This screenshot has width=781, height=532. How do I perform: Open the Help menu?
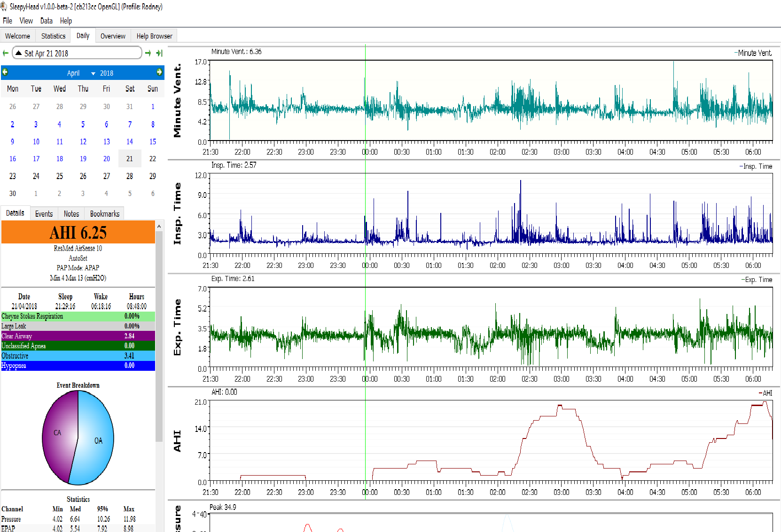(66, 21)
